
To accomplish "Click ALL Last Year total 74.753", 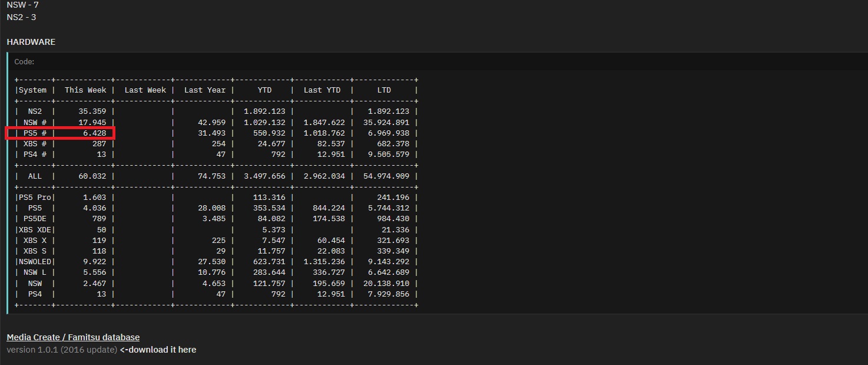I will click(211, 176).
